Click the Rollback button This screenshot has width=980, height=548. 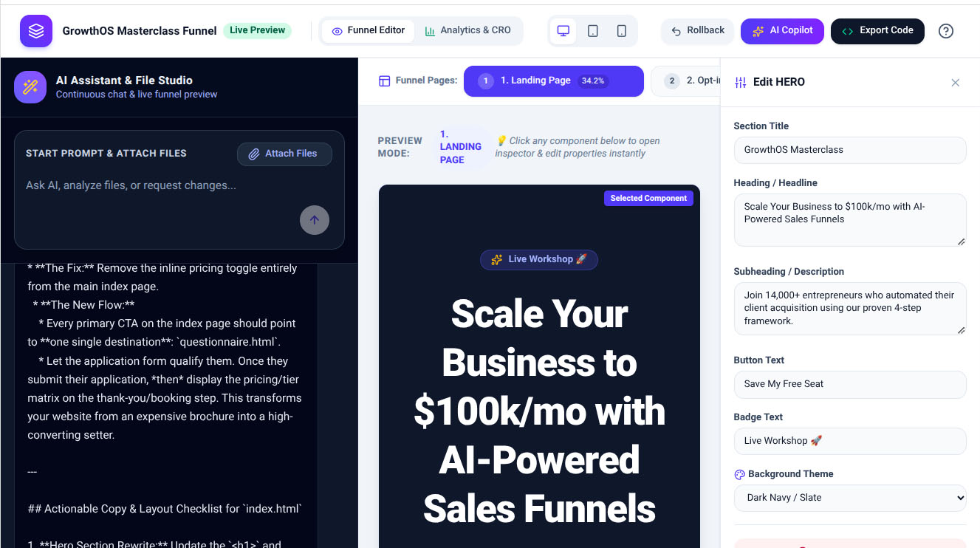[698, 31]
